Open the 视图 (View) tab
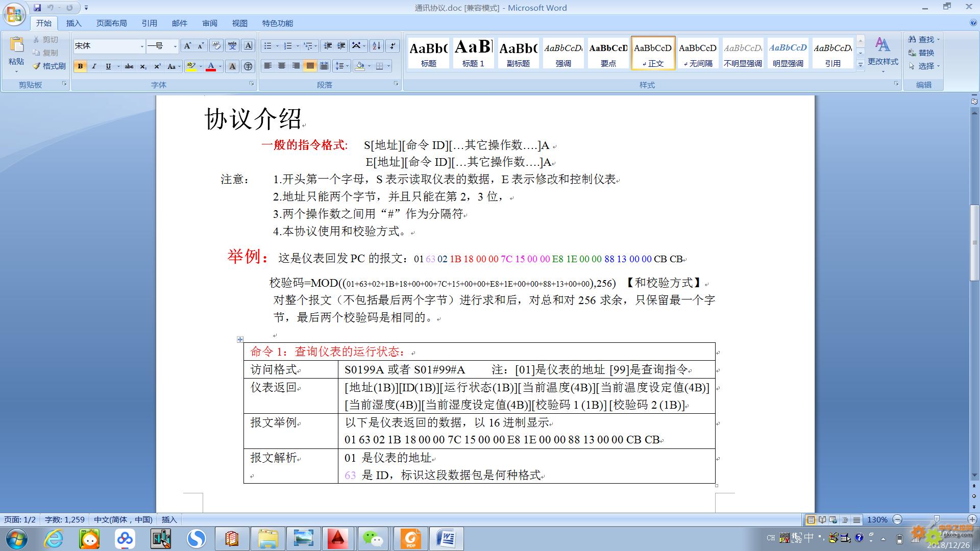 [x=239, y=23]
